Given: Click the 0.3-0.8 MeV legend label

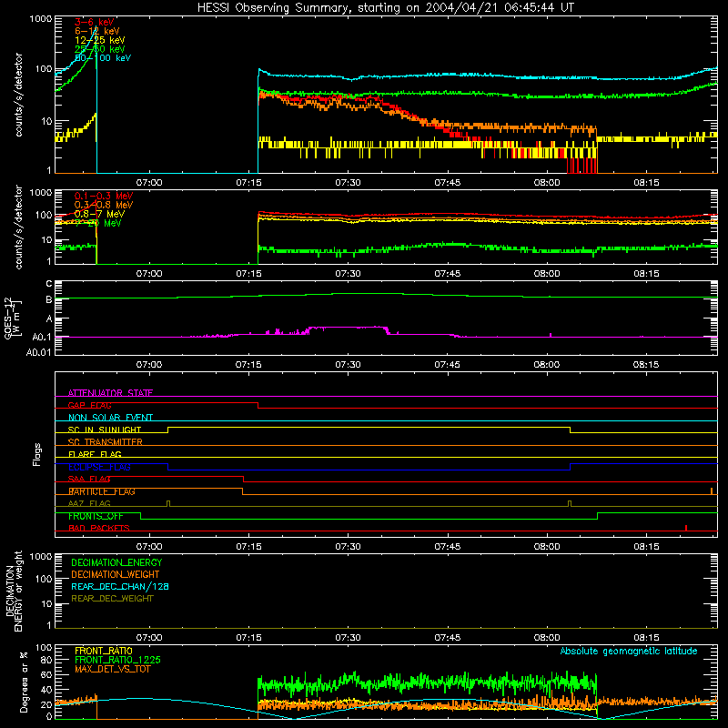Looking at the screenshot, I should coord(104,205).
